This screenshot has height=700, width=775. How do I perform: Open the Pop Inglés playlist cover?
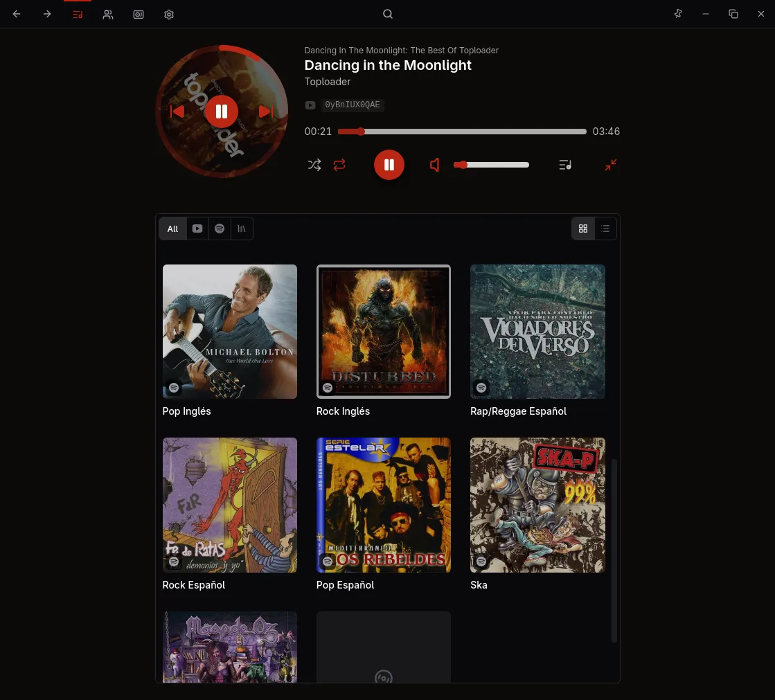pos(230,332)
